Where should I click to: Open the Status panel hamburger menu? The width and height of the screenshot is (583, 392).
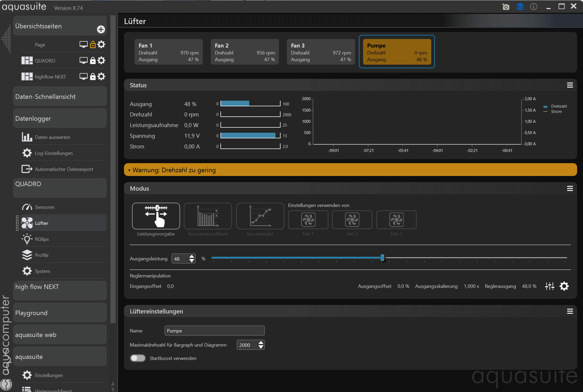570,85
